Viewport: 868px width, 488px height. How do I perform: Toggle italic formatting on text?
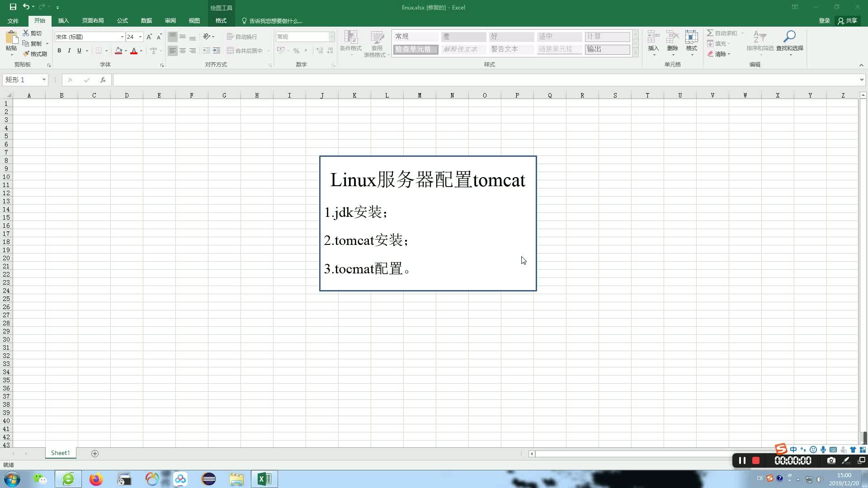click(69, 50)
